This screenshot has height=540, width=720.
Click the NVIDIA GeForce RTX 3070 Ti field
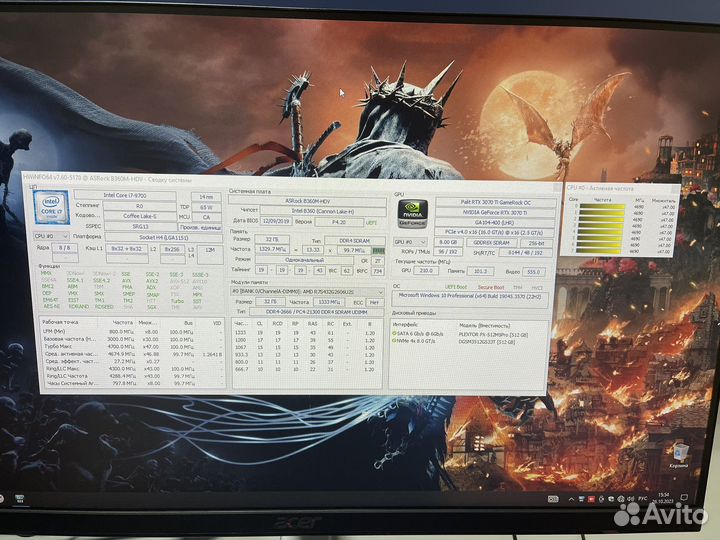[x=495, y=213]
